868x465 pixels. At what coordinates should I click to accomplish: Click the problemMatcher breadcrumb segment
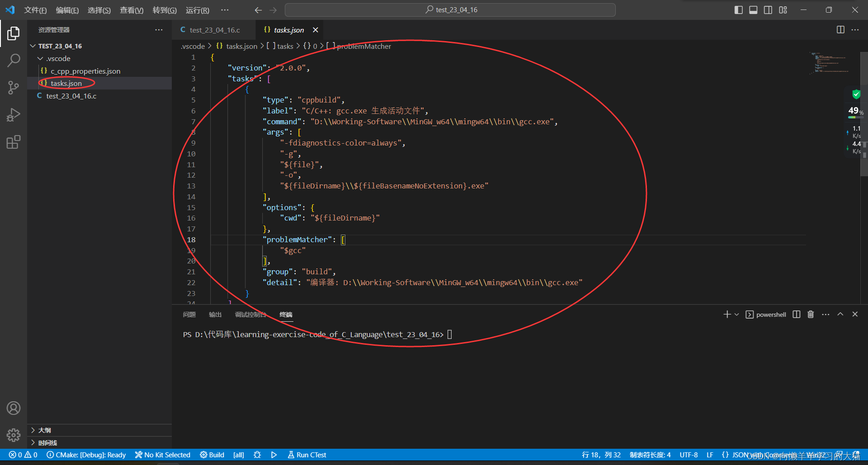(x=359, y=46)
